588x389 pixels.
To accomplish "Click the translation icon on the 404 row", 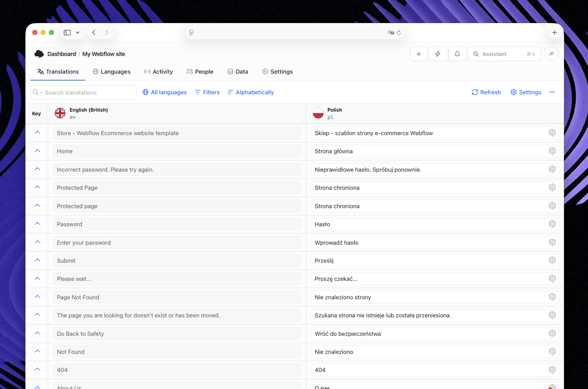I will pyautogui.click(x=552, y=370).
